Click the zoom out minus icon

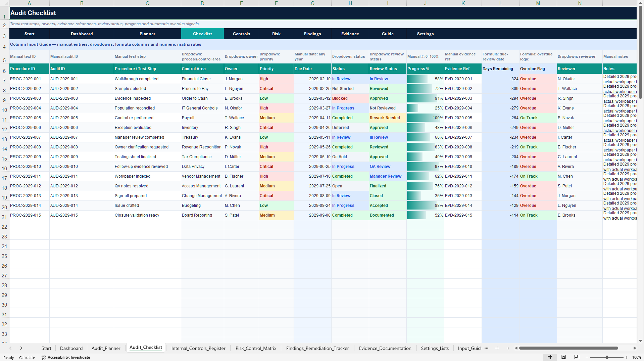click(x=587, y=357)
